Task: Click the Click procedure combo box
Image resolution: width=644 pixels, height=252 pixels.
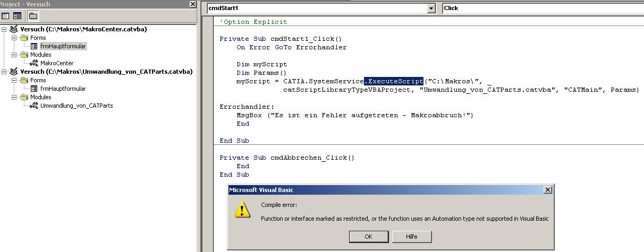Action: [x=543, y=8]
